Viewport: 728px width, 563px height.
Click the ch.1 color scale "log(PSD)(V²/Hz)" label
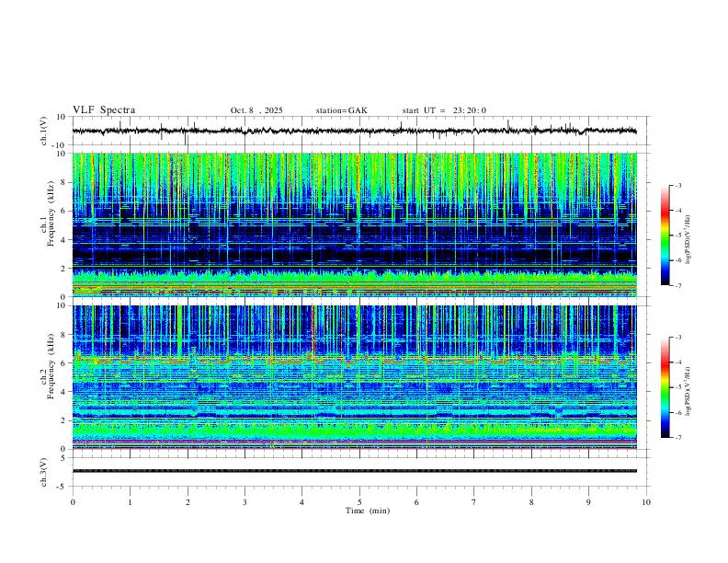688,240
